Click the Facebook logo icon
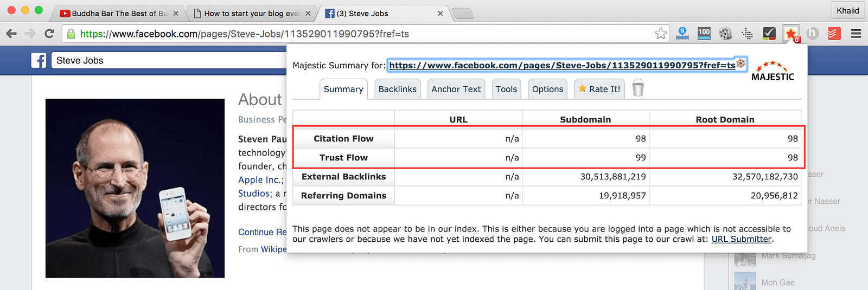Screen dimensions: 868x290 tap(39, 60)
